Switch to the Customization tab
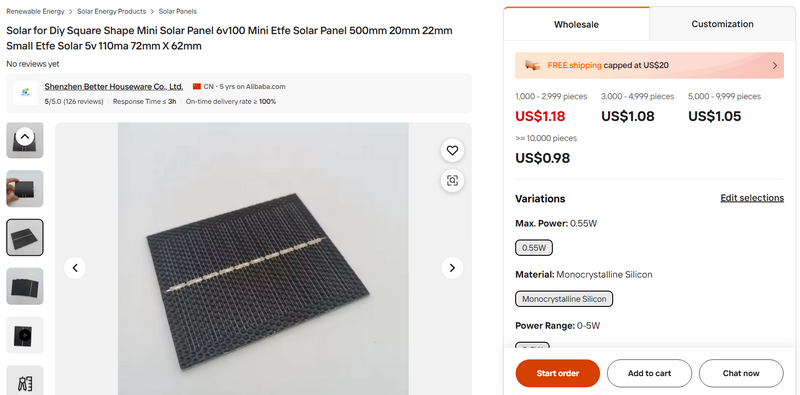Image resolution: width=800 pixels, height=395 pixels. click(x=722, y=24)
